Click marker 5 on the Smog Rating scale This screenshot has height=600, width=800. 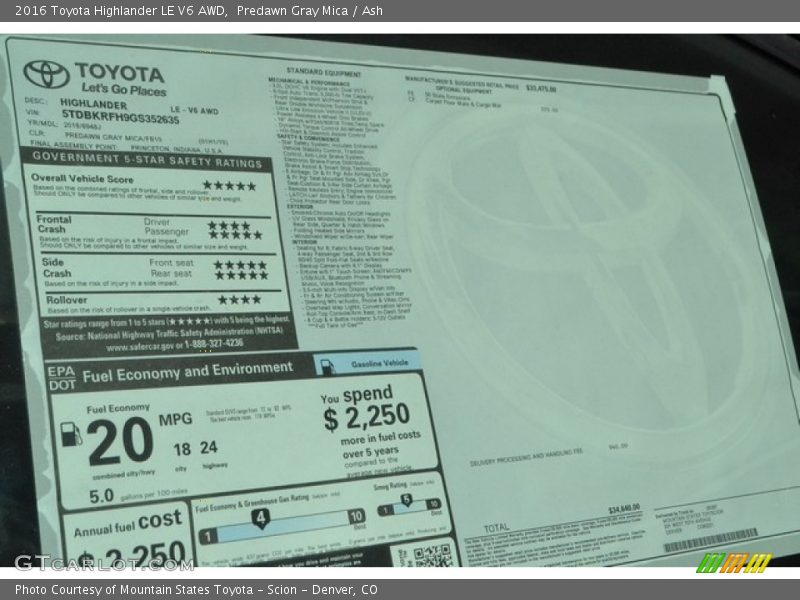[406, 500]
